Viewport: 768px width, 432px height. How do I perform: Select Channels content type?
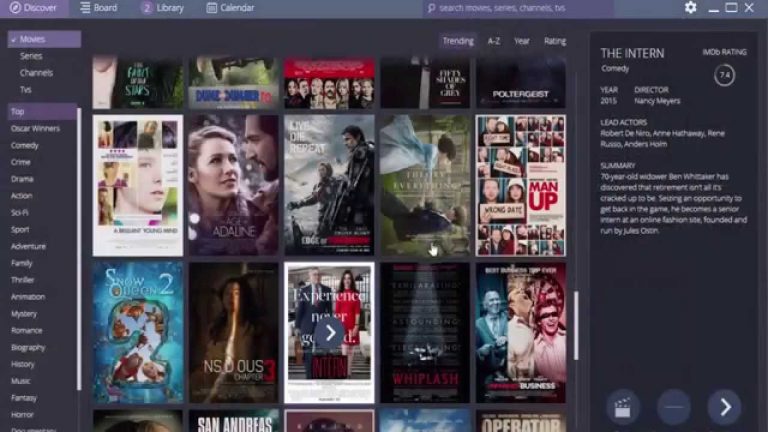[x=36, y=72]
